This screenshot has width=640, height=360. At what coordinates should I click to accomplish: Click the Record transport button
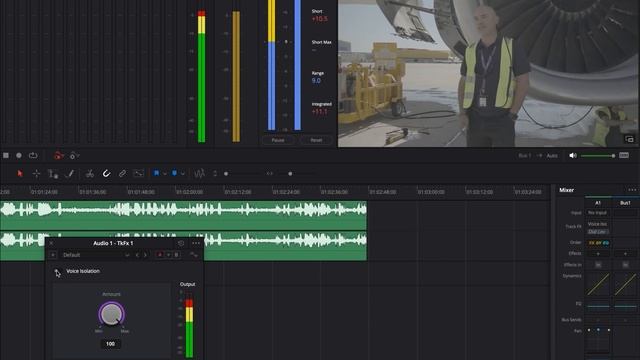19,156
